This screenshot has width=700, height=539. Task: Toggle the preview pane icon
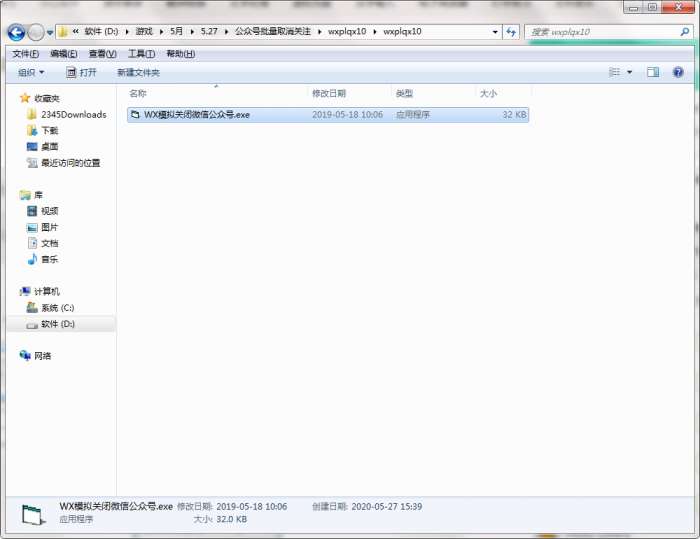pyautogui.click(x=653, y=72)
